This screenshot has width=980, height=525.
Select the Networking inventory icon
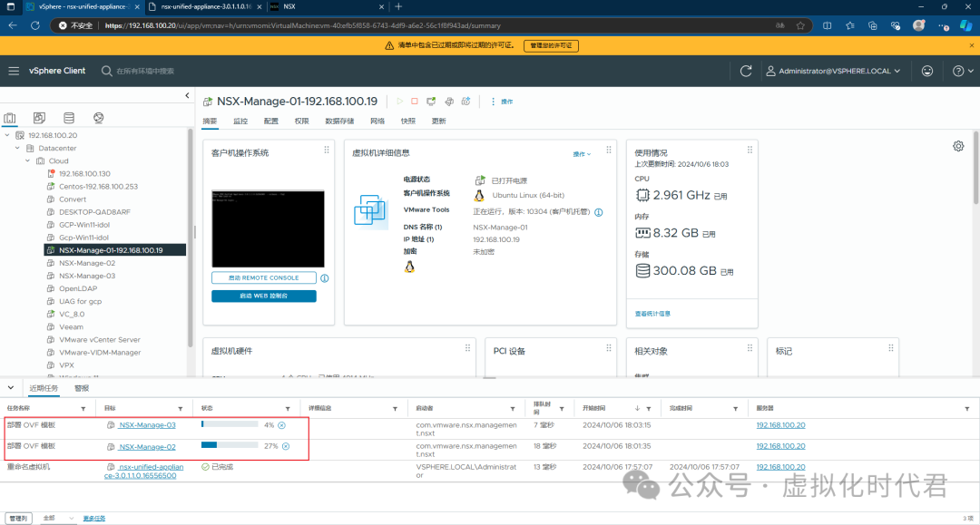[x=98, y=117]
